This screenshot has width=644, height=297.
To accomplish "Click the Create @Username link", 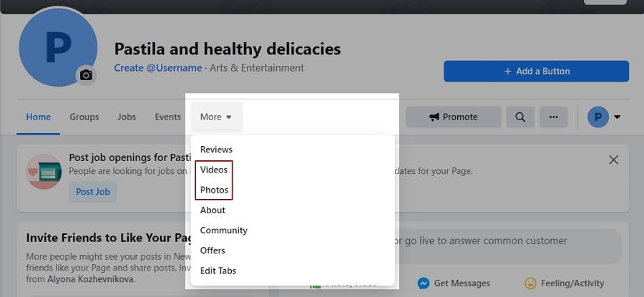I will pyautogui.click(x=158, y=68).
